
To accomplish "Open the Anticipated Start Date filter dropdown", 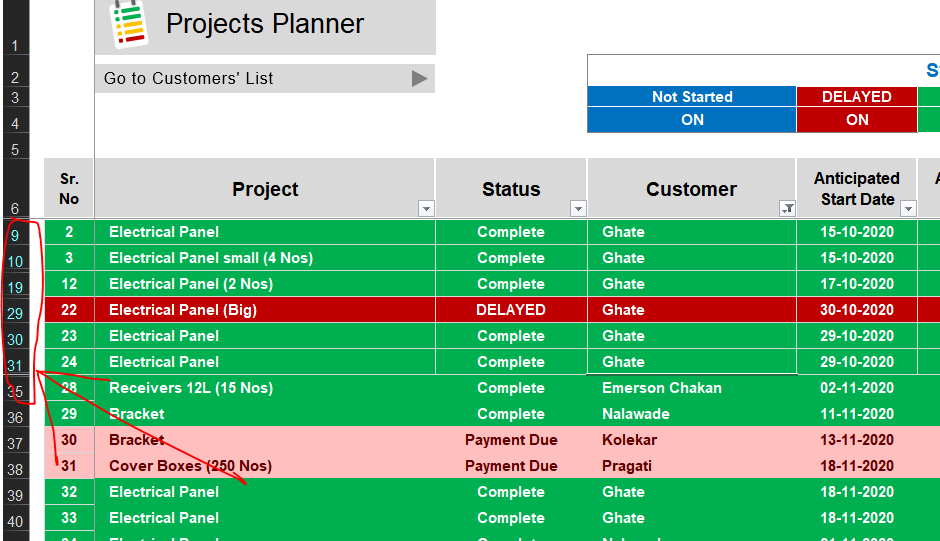I will [x=908, y=208].
